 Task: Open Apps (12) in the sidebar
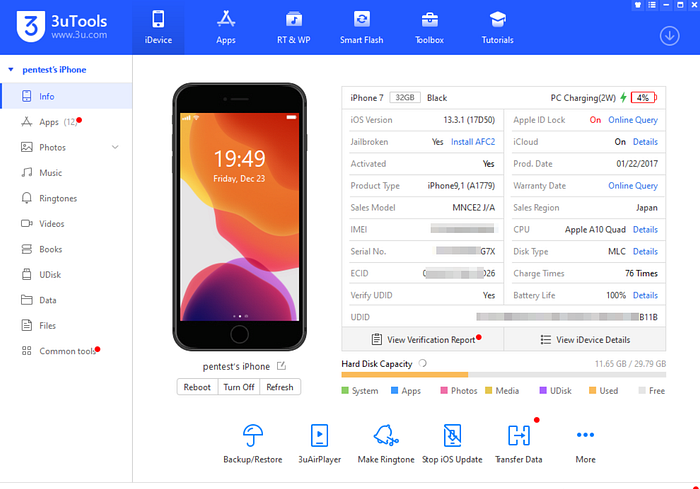click(x=67, y=121)
